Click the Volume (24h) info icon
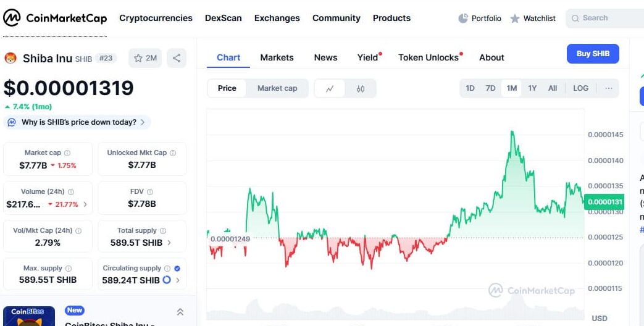This screenshot has height=326, width=644. pos(71,192)
